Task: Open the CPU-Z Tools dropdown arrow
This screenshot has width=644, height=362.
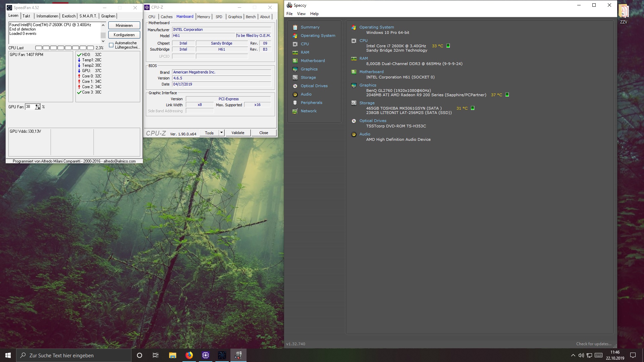Action: pos(221,133)
